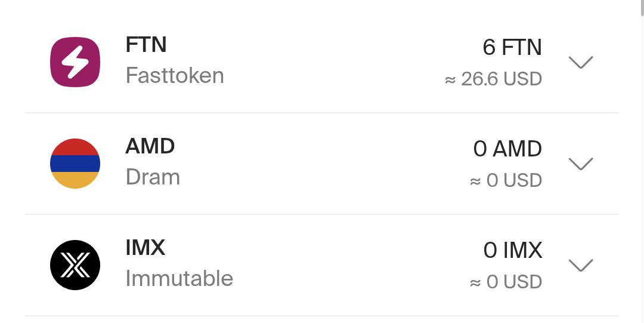Image resolution: width=644 pixels, height=323 pixels.
Task: Click the Dram currency name
Action: pyautogui.click(x=153, y=177)
